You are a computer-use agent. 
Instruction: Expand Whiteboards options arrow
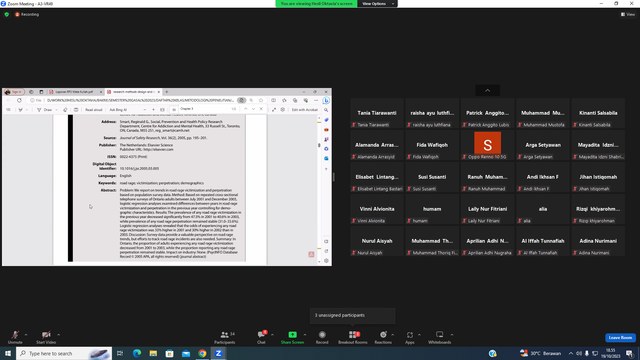click(452, 335)
